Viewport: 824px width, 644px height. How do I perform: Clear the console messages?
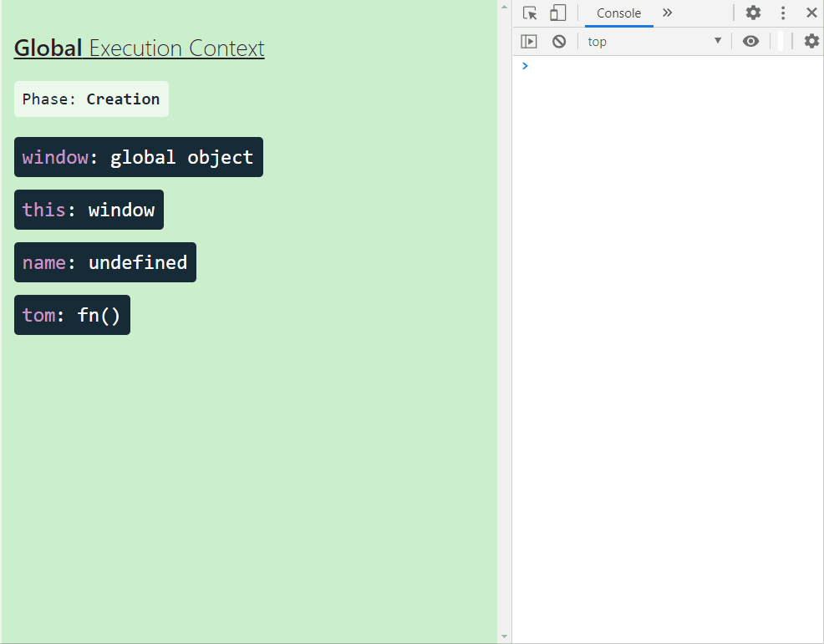click(558, 41)
